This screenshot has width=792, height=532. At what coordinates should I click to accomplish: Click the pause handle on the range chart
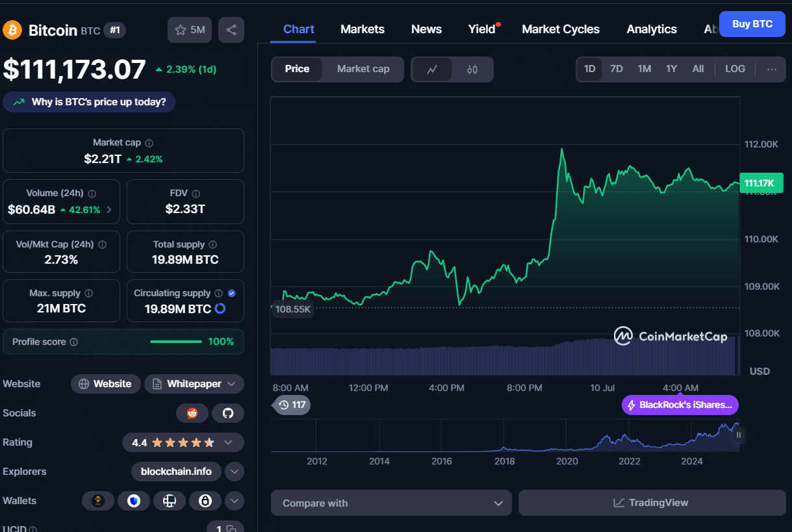pyautogui.click(x=738, y=435)
